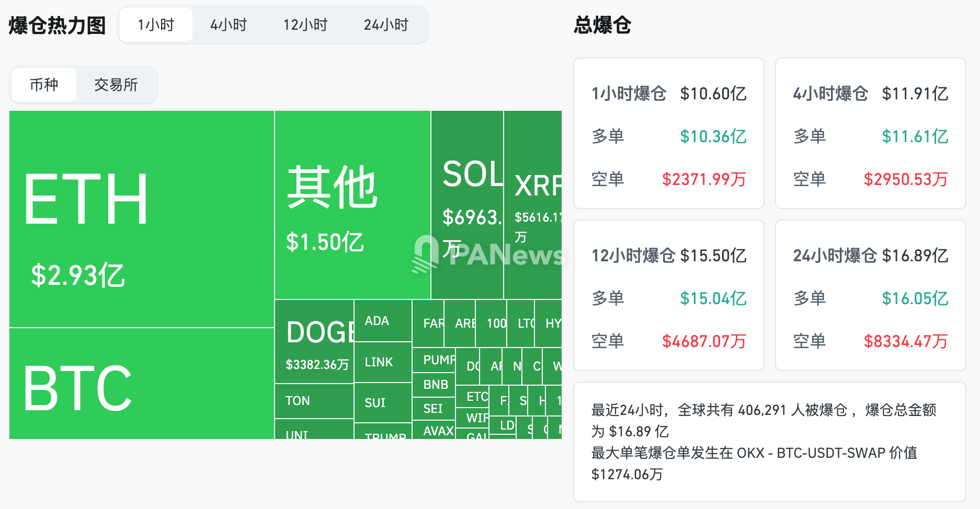Screen dimensions: 980x509
Task: Switch to the 1小时 time range tab
Action: click(156, 25)
